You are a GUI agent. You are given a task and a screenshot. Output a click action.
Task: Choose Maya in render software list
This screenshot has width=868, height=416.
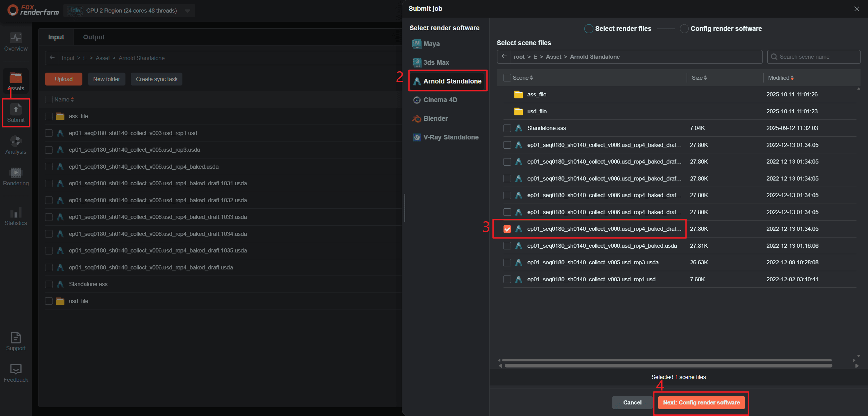[431, 44]
